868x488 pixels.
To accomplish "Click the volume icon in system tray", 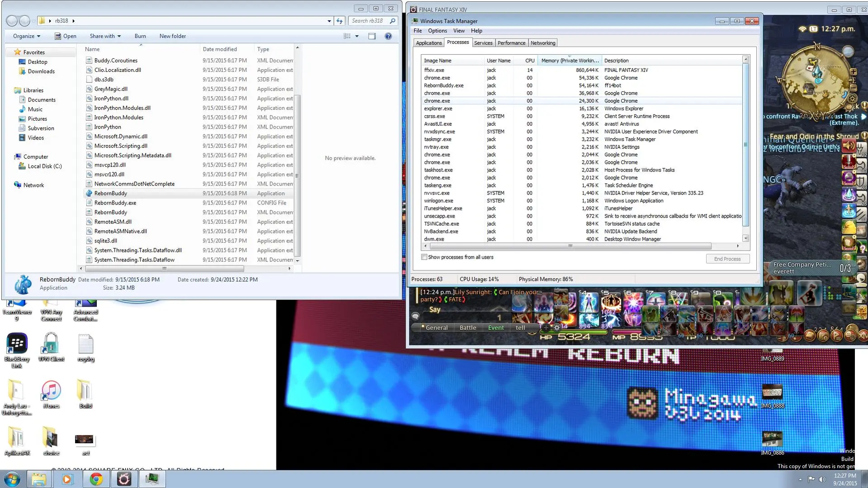I will click(x=822, y=479).
